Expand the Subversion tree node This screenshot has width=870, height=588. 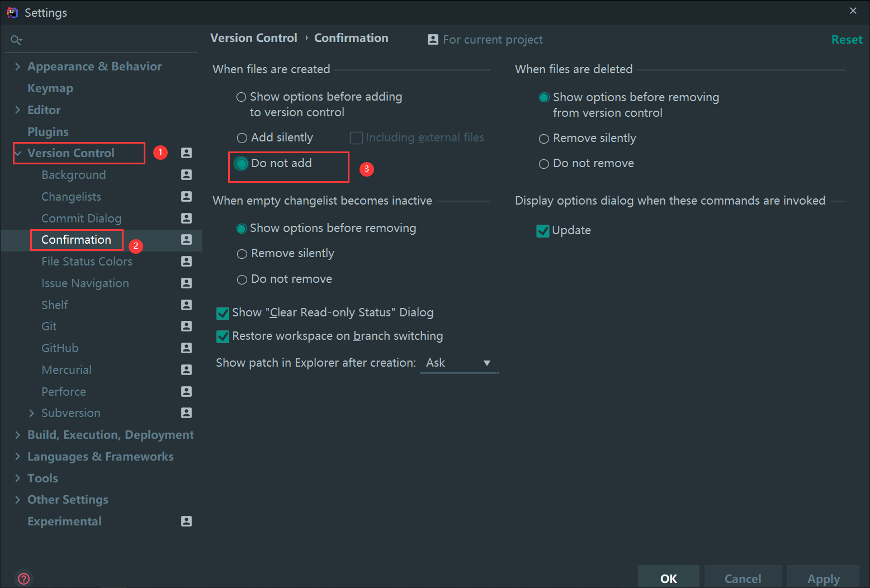click(x=31, y=413)
